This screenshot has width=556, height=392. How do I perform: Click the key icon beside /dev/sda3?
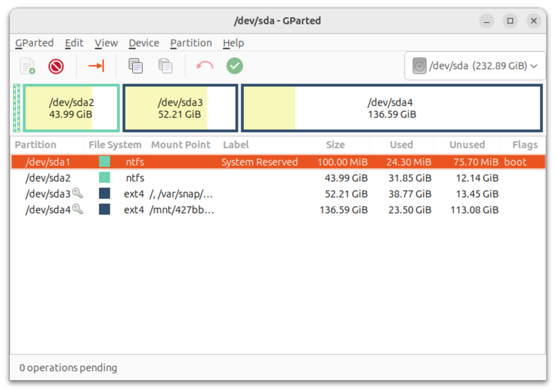click(78, 193)
